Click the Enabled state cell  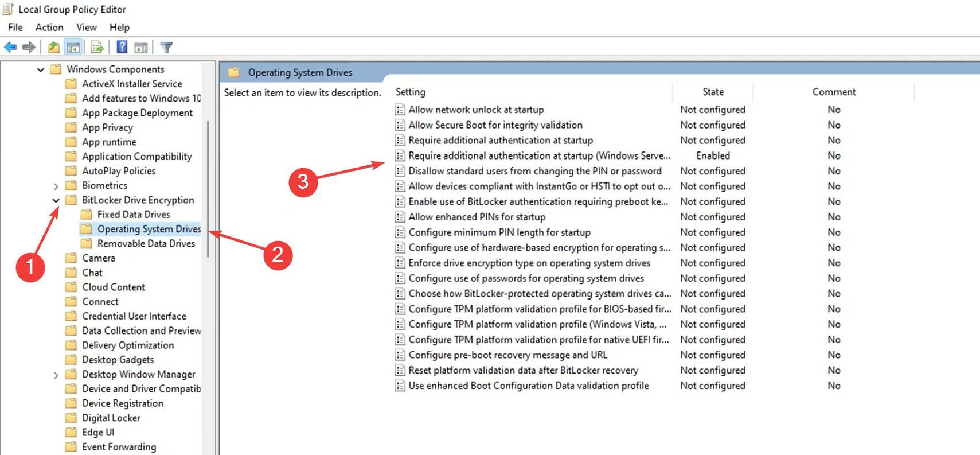(x=713, y=155)
